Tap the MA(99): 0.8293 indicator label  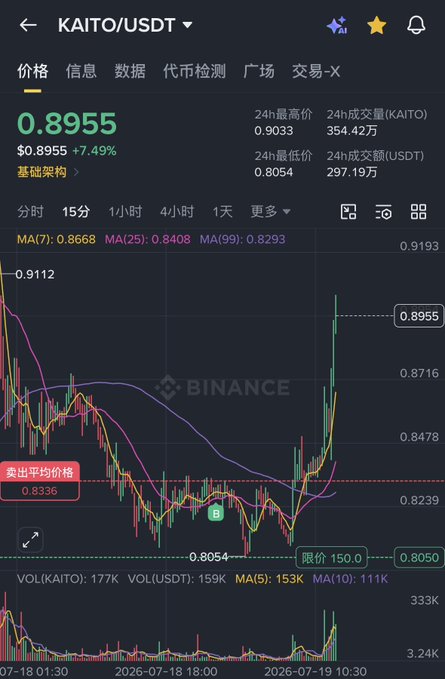242,239
